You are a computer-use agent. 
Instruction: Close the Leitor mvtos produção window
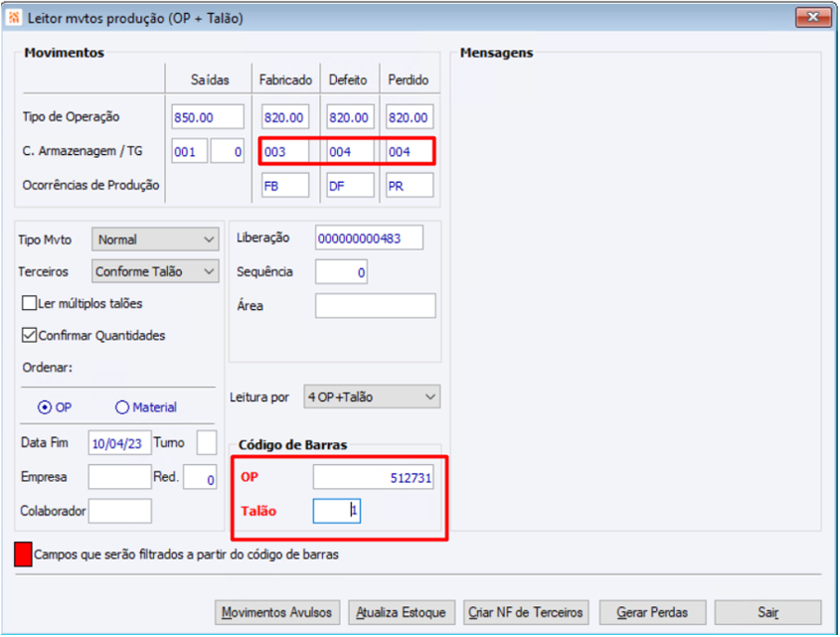[813, 17]
